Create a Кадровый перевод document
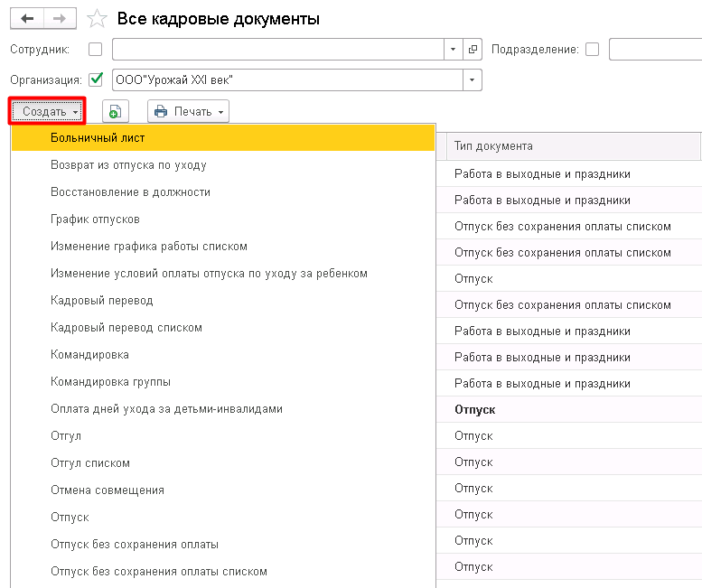Screen dimensions: 702x588 [x=223, y=300]
